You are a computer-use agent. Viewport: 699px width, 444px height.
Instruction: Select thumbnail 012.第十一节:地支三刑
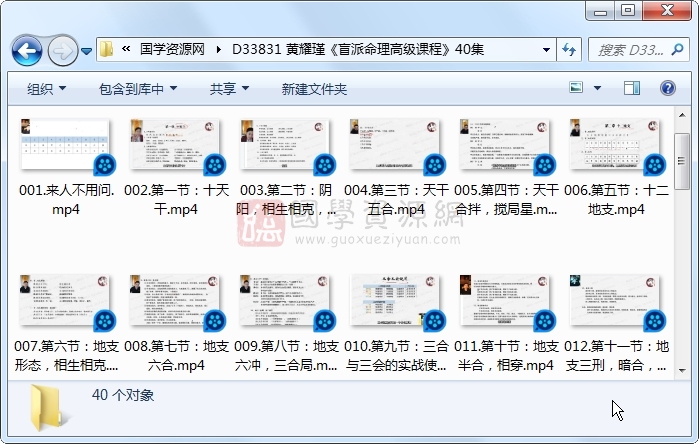615,300
